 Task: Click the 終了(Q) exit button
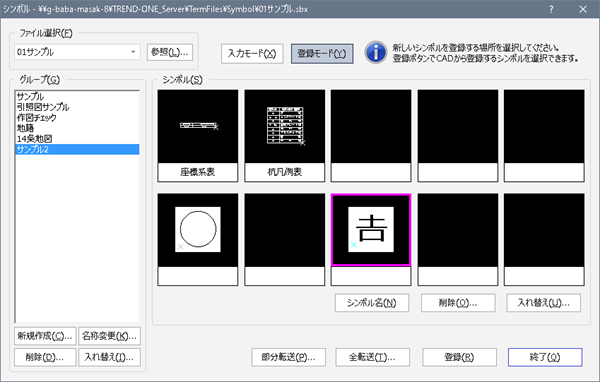tap(545, 357)
